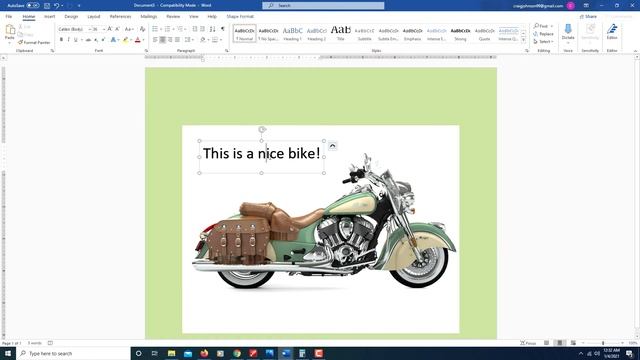Start a numbered list

tap(167, 29)
